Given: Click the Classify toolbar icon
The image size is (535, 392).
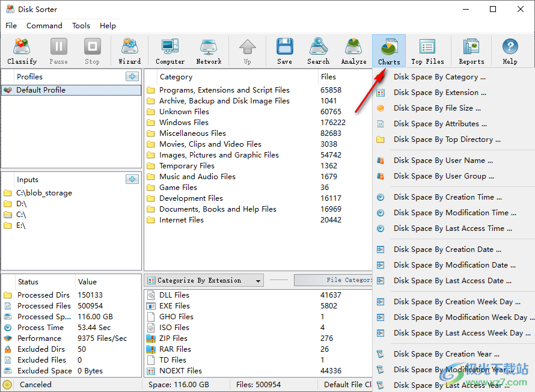Looking at the screenshot, I should (x=22, y=51).
